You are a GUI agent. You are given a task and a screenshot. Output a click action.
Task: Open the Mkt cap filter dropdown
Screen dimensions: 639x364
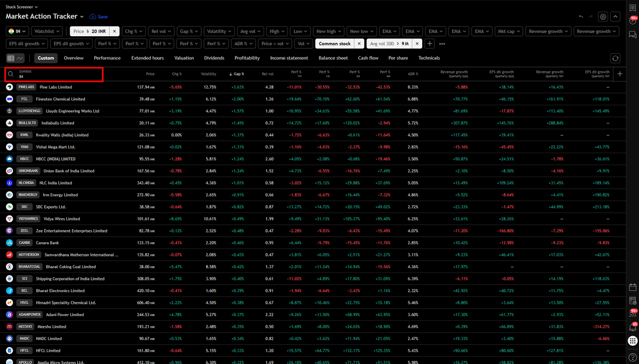coord(509,31)
